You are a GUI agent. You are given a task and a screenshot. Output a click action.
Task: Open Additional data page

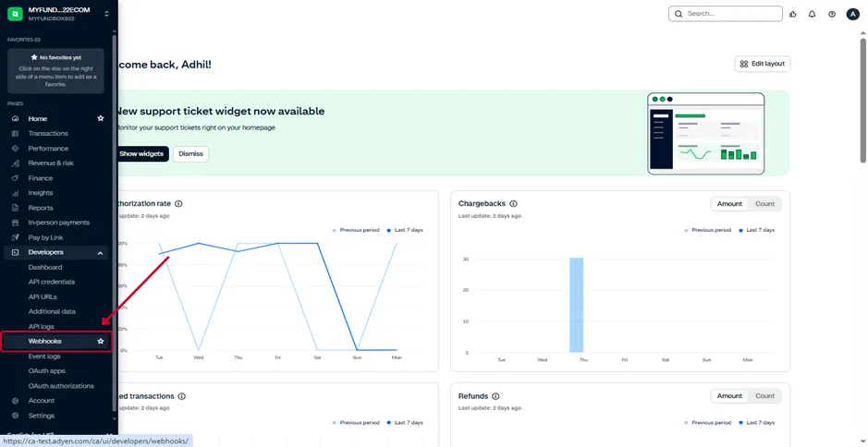pos(52,311)
